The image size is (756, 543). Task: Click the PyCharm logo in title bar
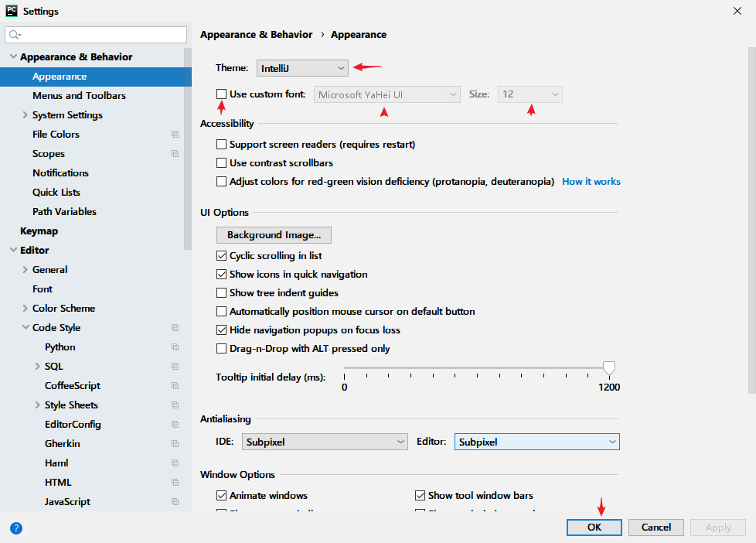pos(12,11)
